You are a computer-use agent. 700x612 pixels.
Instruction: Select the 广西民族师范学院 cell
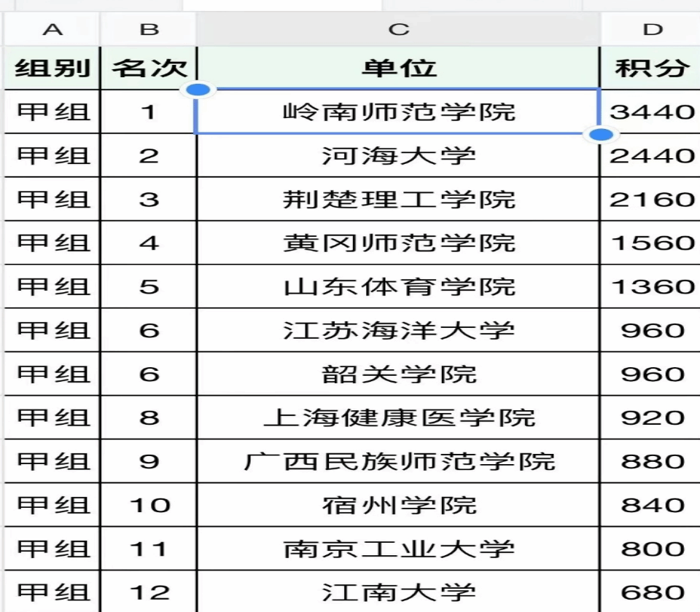pos(399,461)
